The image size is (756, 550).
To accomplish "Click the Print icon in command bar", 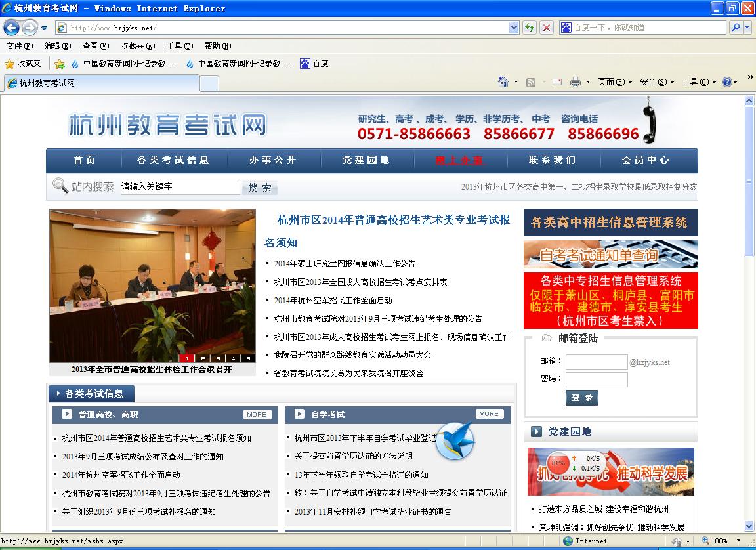I will 576,82.
